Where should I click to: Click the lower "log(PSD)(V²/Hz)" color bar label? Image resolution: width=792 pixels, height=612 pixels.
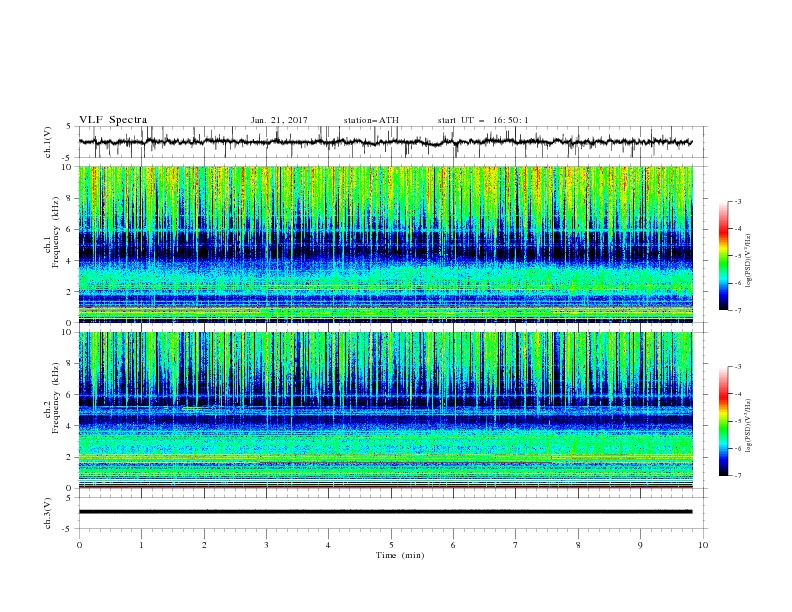click(749, 425)
